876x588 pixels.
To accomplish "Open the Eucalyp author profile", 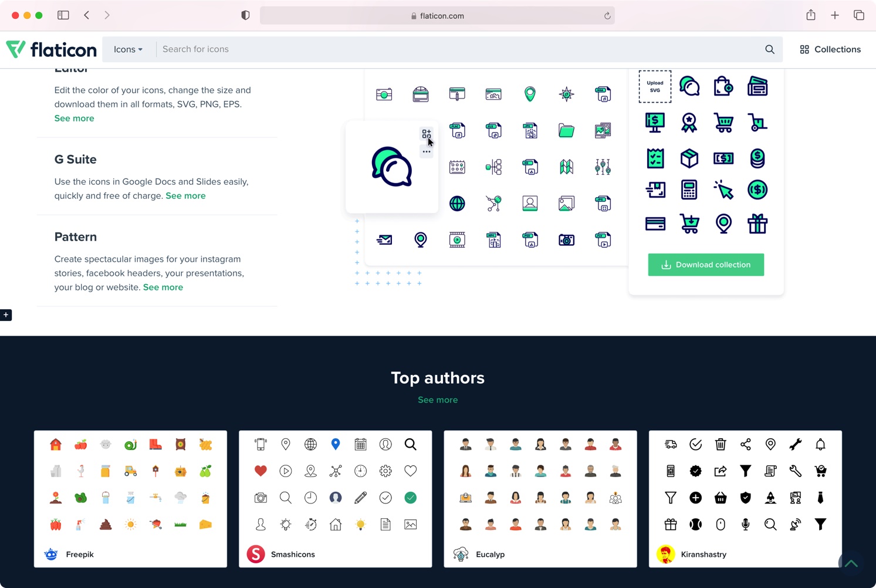I will coord(490,554).
